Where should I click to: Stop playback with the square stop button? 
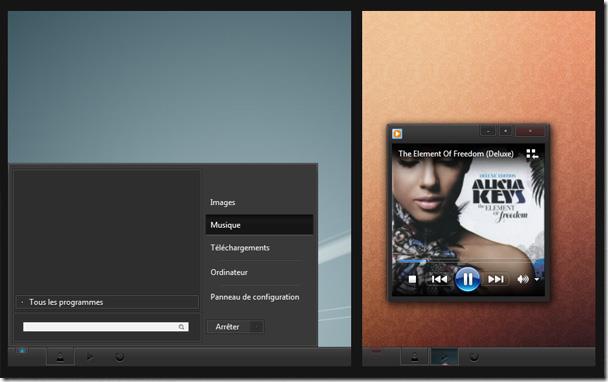point(412,279)
